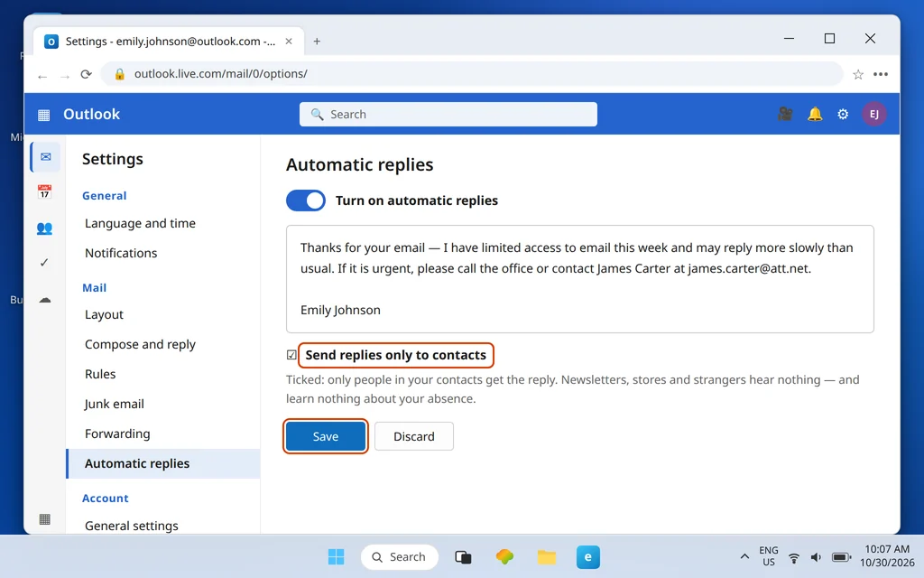Untick Send replies only to contacts checkbox
This screenshot has width=924, height=578.
(x=291, y=355)
